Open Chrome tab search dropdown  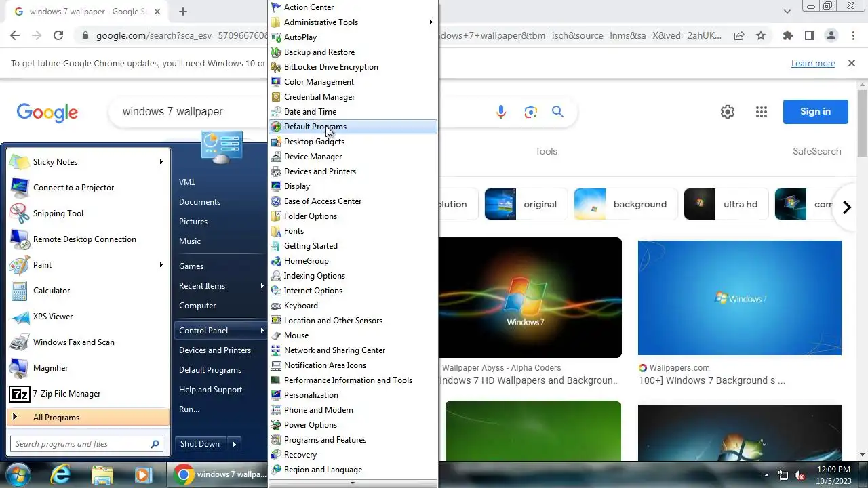(x=787, y=12)
